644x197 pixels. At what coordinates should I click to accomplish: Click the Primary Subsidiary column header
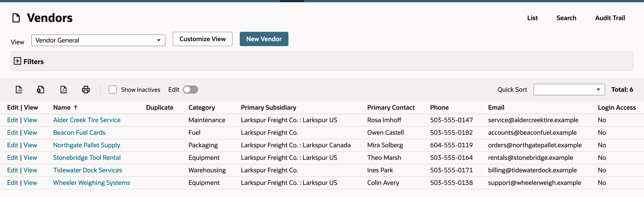[269, 108]
